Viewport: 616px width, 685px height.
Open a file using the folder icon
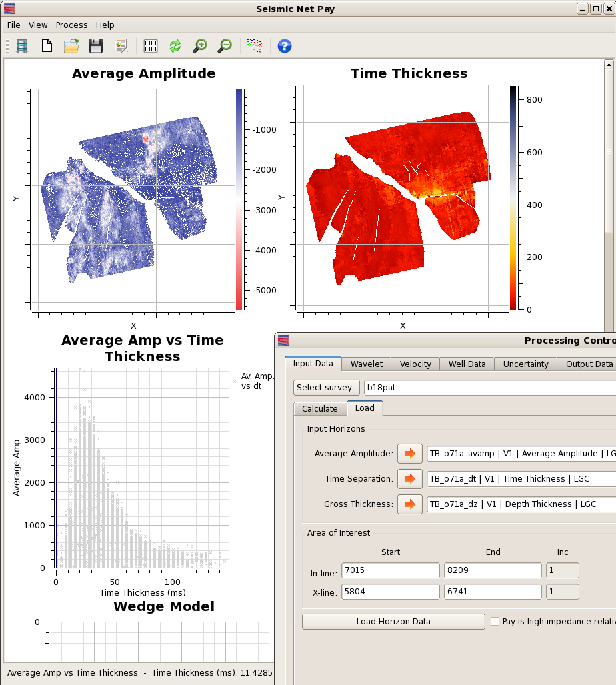71,46
